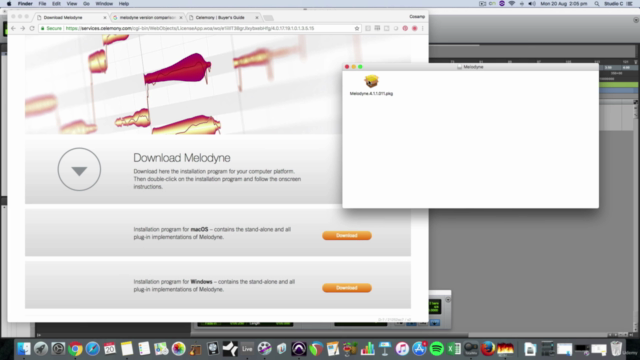Click the red round extension icon in Chrome
Image resolution: width=640 pixels, height=360 pixels.
[414, 28]
